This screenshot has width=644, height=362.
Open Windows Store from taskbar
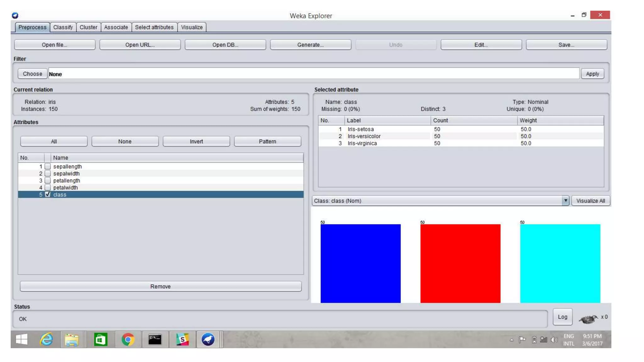pyautogui.click(x=101, y=340)
